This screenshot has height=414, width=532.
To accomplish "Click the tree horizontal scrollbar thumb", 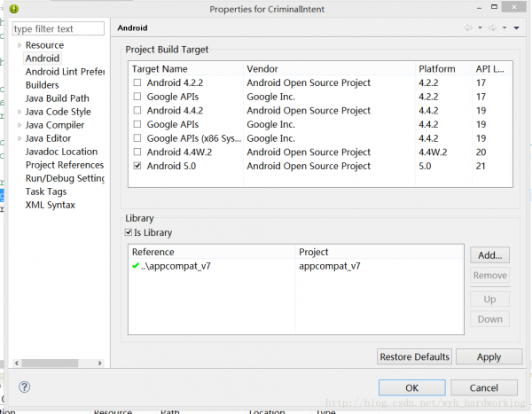I will coord(50,363).
